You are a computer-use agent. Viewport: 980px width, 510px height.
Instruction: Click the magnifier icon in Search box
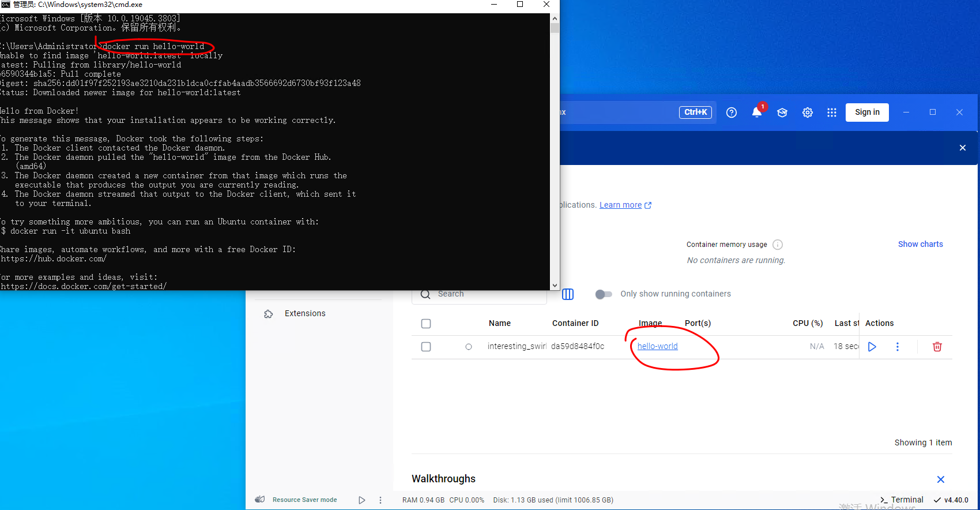[x=425, y=294]
